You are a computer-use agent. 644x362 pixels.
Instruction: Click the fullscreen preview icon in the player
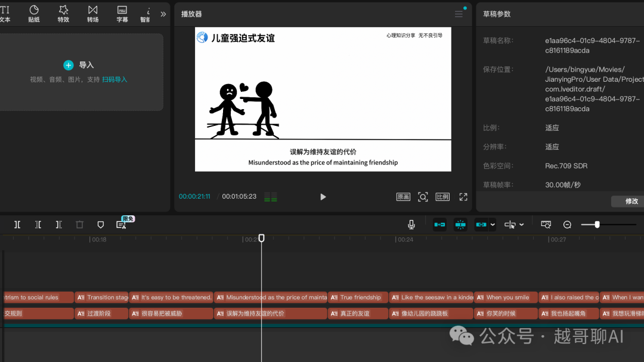click(463, 196)
